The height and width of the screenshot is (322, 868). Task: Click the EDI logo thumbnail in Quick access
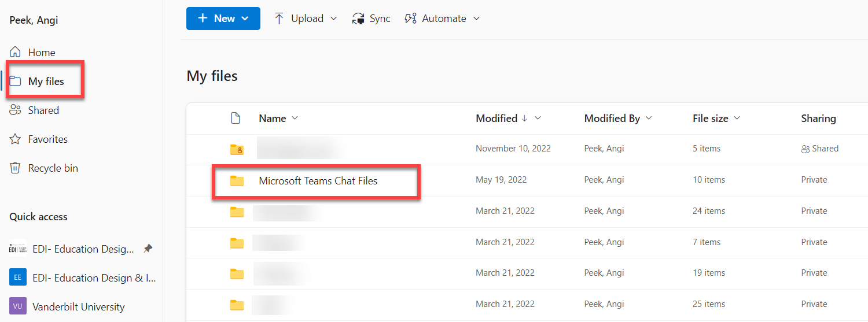18,249
